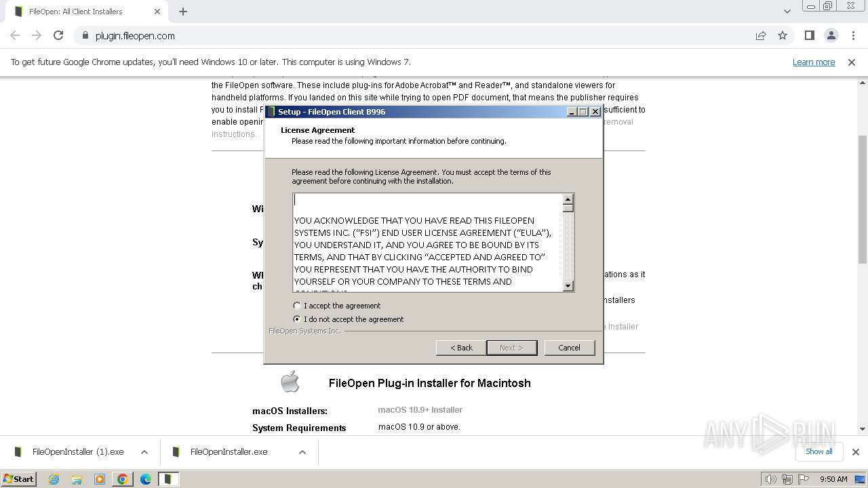Click the Cancel button in setup

[569, 348]
